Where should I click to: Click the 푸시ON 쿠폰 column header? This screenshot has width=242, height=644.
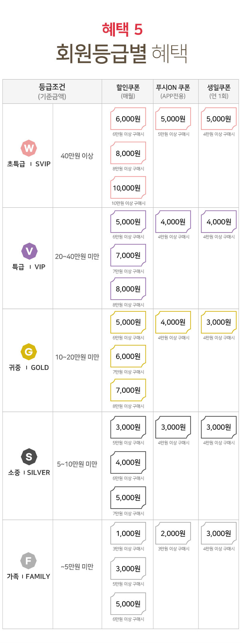click(173, 92)
